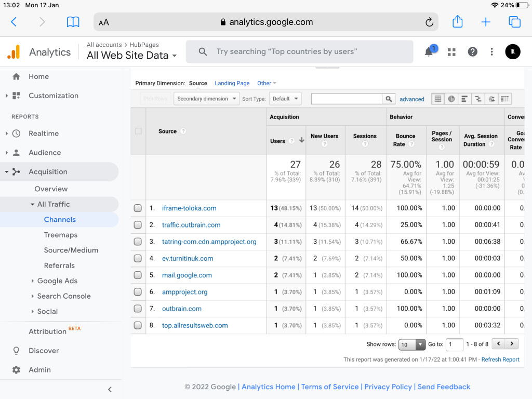Open the Other primary dimension dropdown
This screenshot has height=399, width=532.
[267, 83]
